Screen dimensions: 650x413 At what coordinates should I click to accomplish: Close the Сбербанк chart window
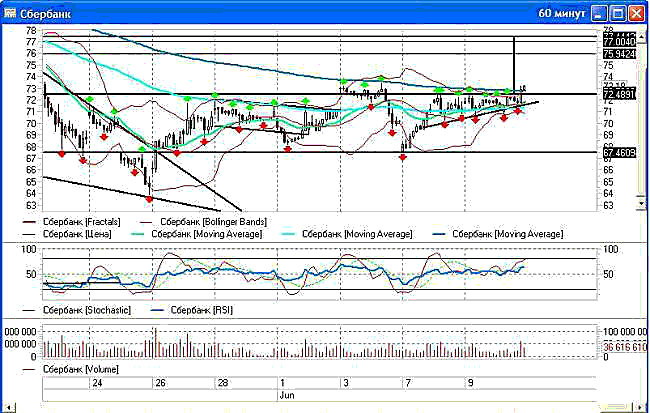(x=637, y=14)
